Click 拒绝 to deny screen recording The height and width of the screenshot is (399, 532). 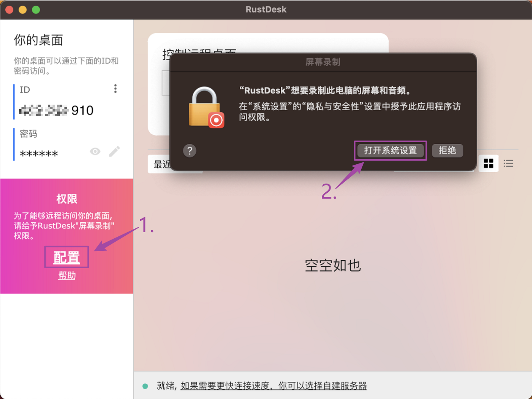click(447, 151)
